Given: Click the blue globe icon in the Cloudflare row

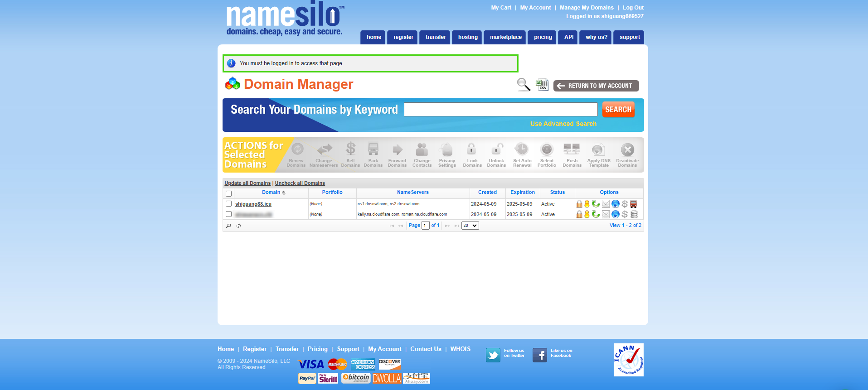Looking at the screenshot, I should pos(615,214).
